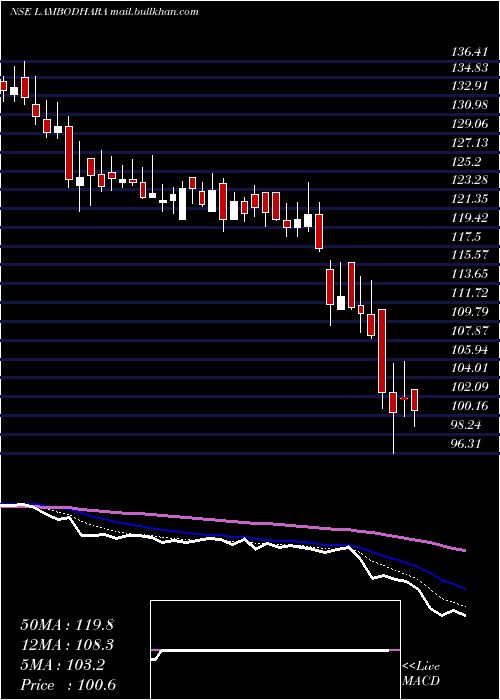The height and width of the screenshot is (700, 500).
Task: Click the <<Live MACD label
Action: tap(421, 673)
